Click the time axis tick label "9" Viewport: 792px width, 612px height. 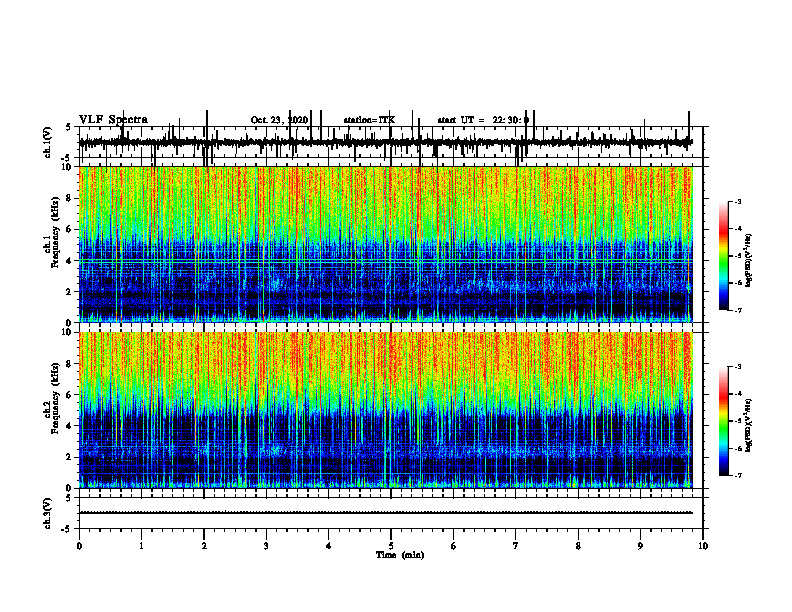(640, 546)
